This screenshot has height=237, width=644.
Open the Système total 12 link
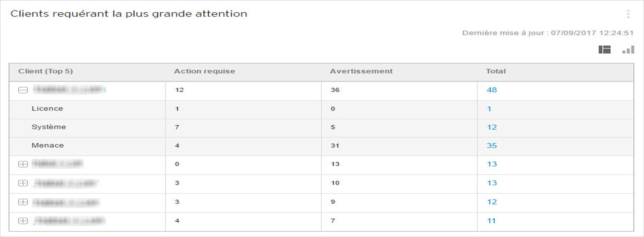click(x=491, y=127)
